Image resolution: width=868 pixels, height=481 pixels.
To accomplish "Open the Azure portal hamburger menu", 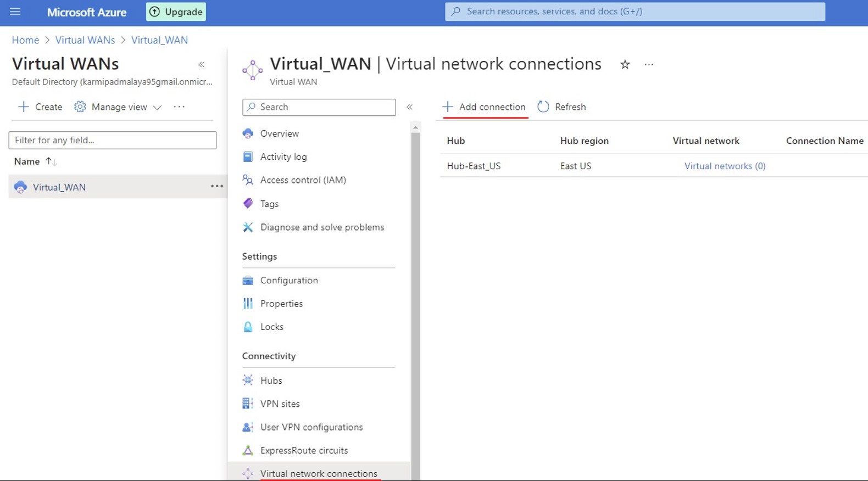I will point(15,12).
